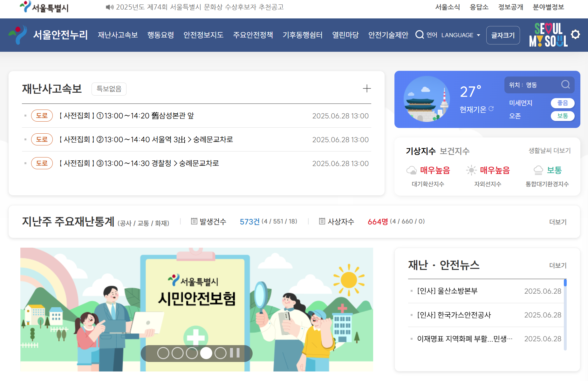Open the 열린마당 menu
The height and width of the screenshot is (381, 588).
pos(345,35)
